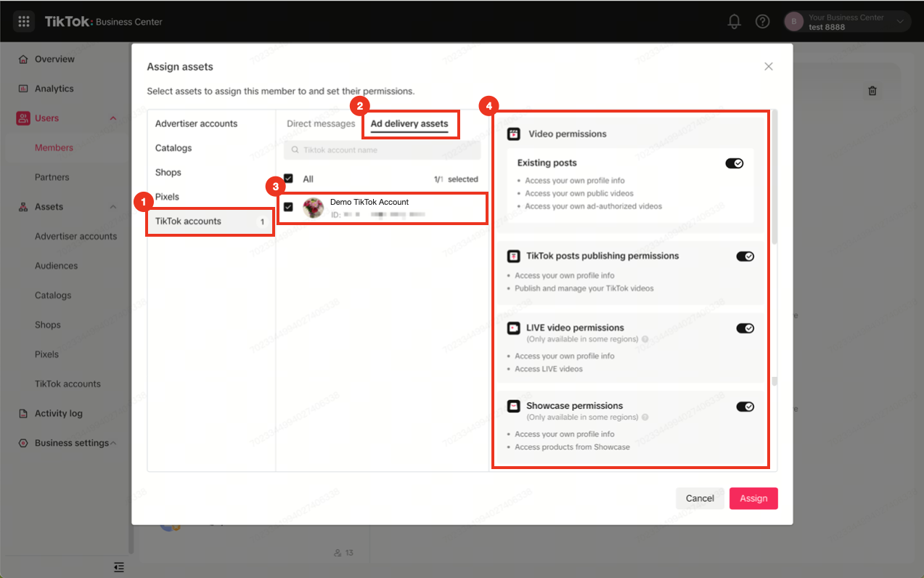This screenshot has height=578, width=924.
Task: Click the trash delete icon
Action: [872, 91]
